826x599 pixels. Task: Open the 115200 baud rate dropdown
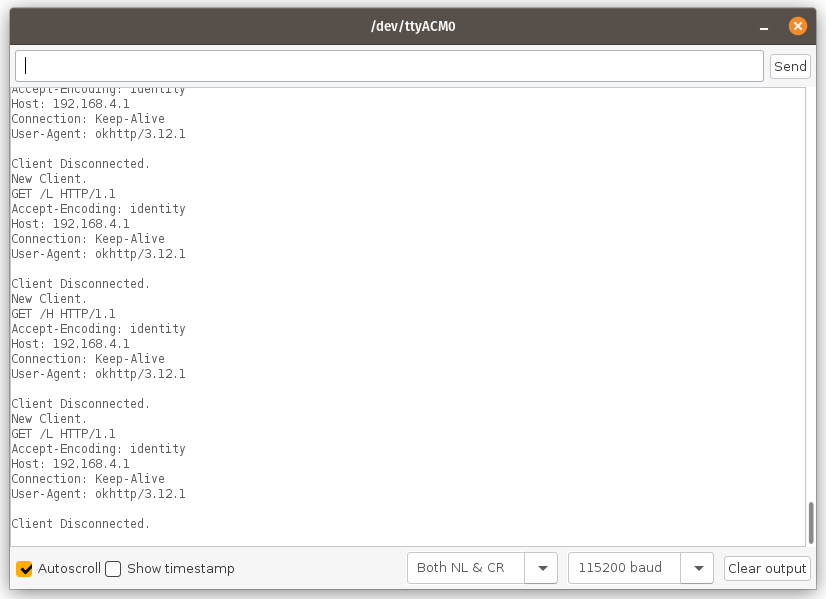tap(625, 568)
